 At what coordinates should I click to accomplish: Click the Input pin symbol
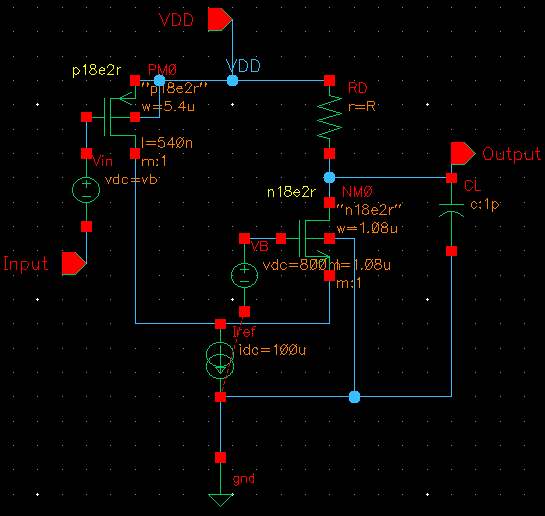(74, 263)
